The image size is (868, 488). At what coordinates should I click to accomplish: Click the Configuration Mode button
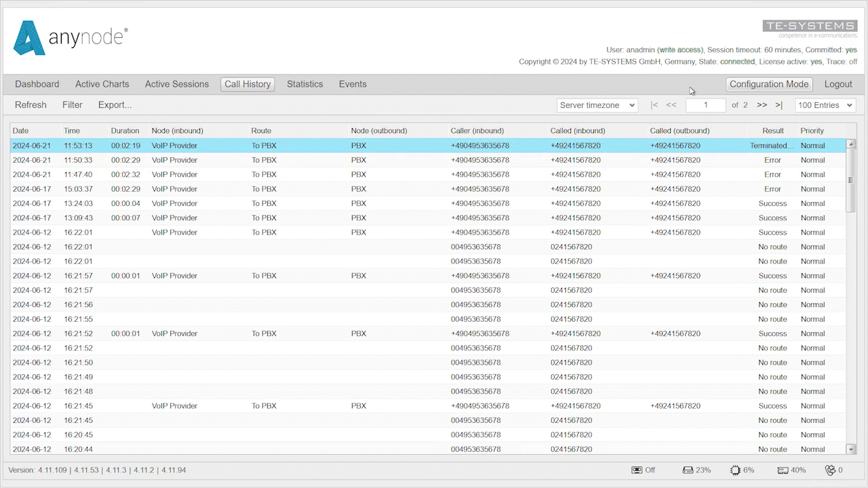point(769,84)
